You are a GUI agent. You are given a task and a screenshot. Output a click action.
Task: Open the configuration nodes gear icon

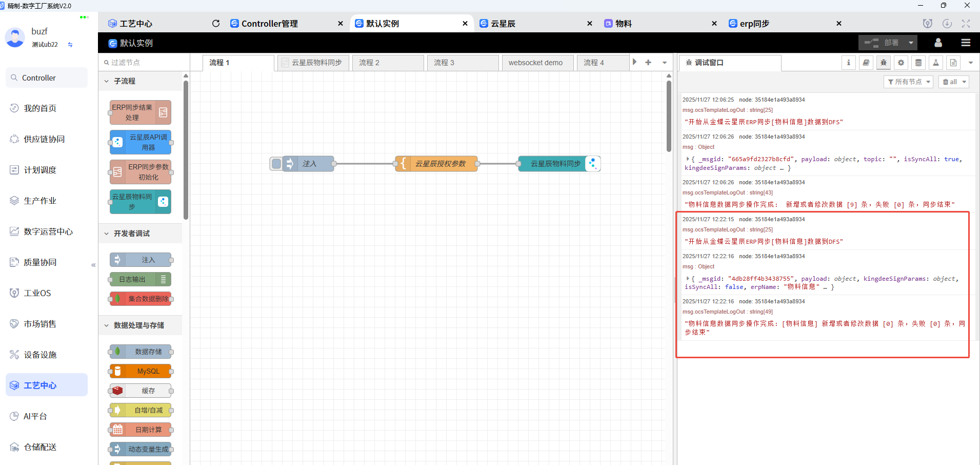(901, 62)
